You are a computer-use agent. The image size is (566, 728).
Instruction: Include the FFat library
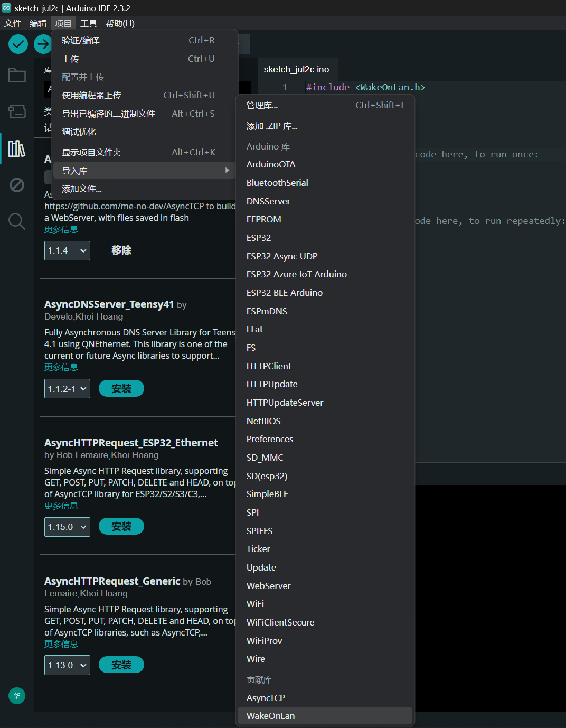[325, 329]
